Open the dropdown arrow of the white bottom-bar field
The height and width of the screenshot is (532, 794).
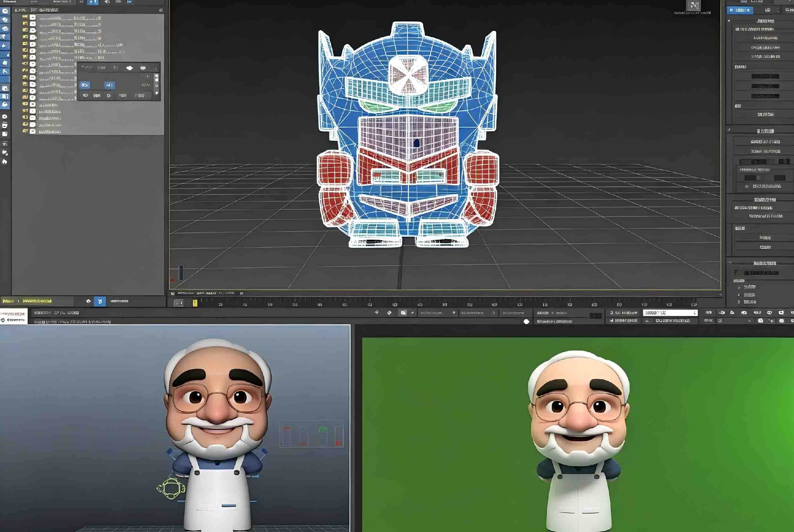coord(695,313)
